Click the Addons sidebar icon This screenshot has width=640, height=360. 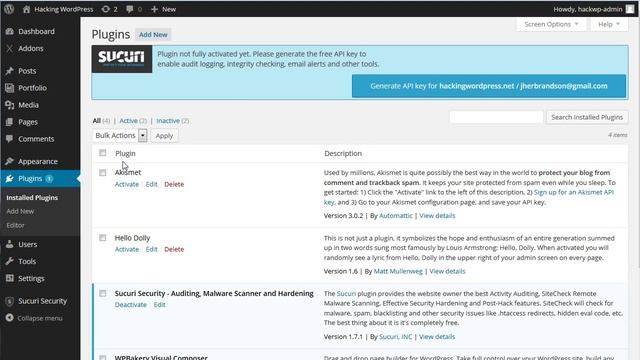[x=9, y=49]
